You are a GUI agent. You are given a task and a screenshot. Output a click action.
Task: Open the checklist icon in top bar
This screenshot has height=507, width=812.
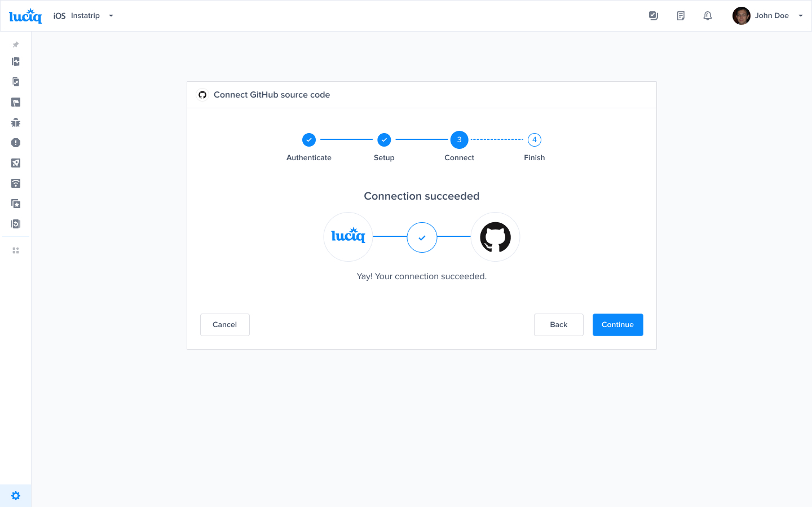tap(654, 16)
